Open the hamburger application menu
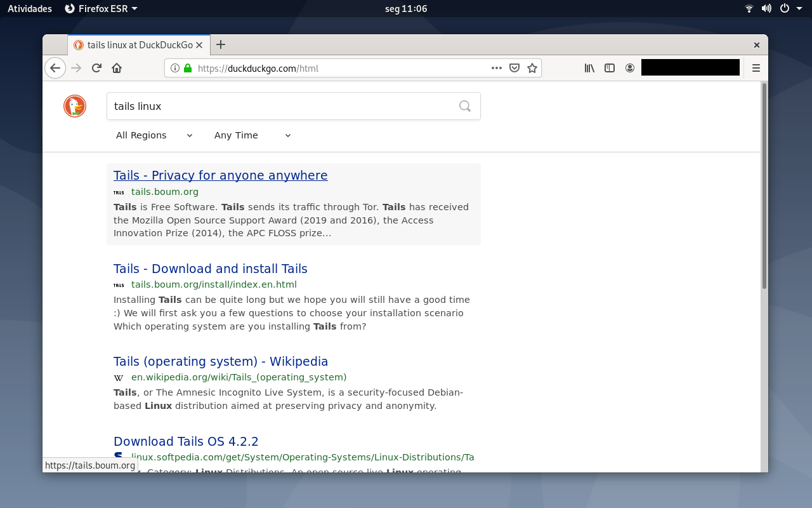 point(756,68)
